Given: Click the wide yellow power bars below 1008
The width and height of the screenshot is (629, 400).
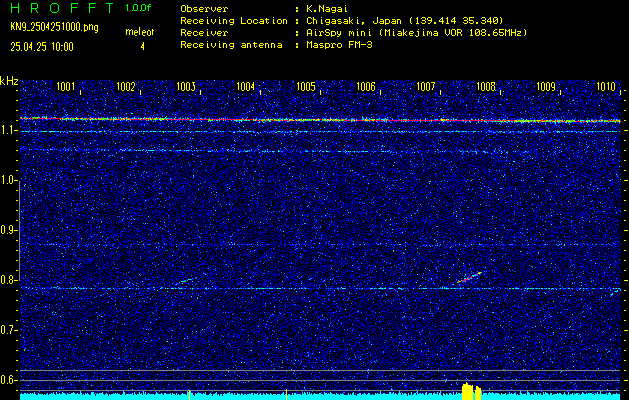Looking at the screenshot, I should point(471,392).
